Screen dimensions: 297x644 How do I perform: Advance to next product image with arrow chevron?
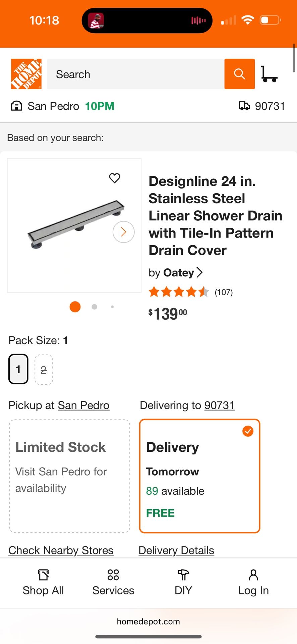coord(123,232)
